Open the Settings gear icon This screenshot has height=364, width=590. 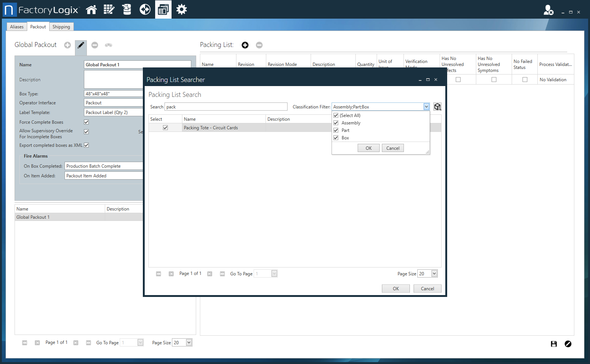(182, 10)
